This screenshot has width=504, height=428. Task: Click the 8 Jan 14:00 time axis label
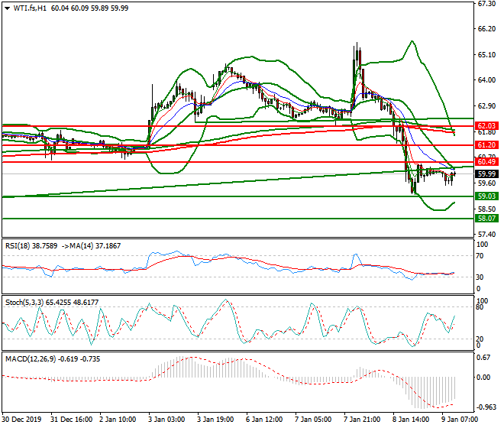pos(411,420)
